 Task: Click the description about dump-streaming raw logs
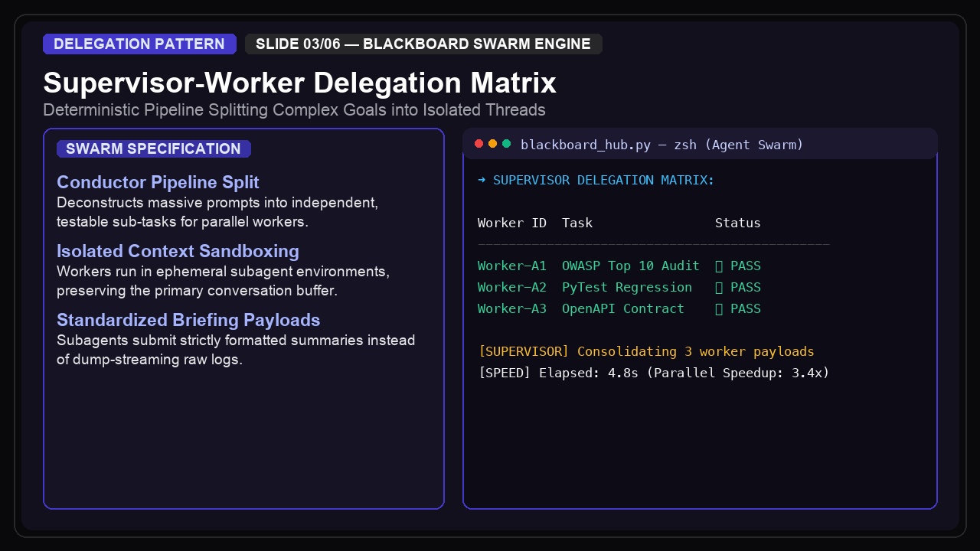[x=236, y=350]
